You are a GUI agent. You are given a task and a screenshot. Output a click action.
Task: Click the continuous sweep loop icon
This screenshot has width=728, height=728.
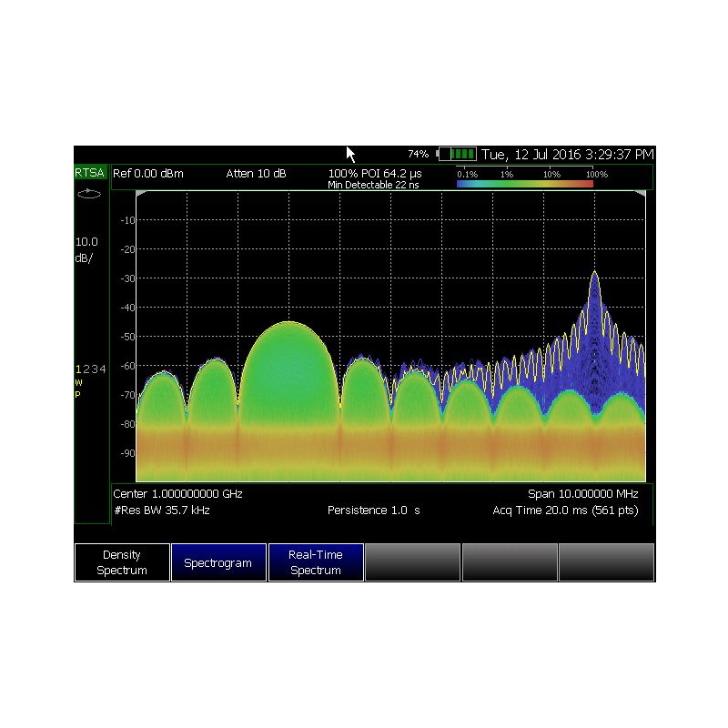[89, 194]
